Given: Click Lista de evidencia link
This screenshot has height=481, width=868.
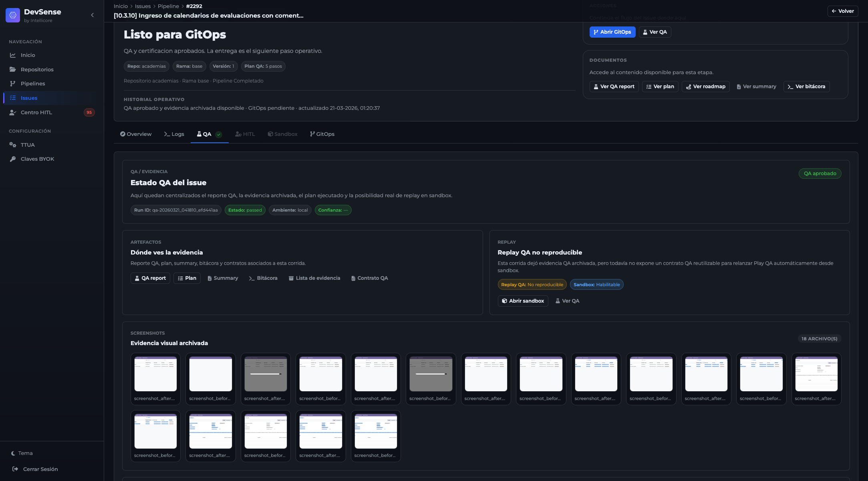Looking at the screenshot, I should click(314, 278).
